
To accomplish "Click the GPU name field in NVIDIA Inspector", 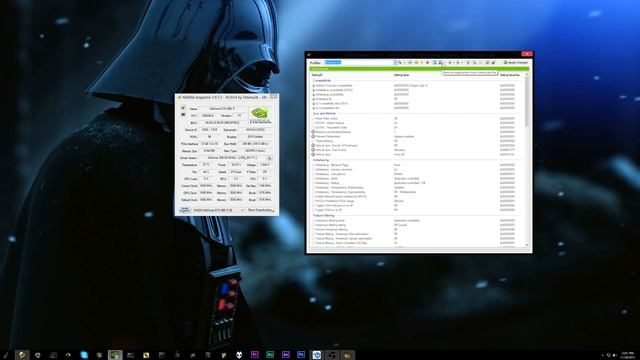I will (222, 109).
